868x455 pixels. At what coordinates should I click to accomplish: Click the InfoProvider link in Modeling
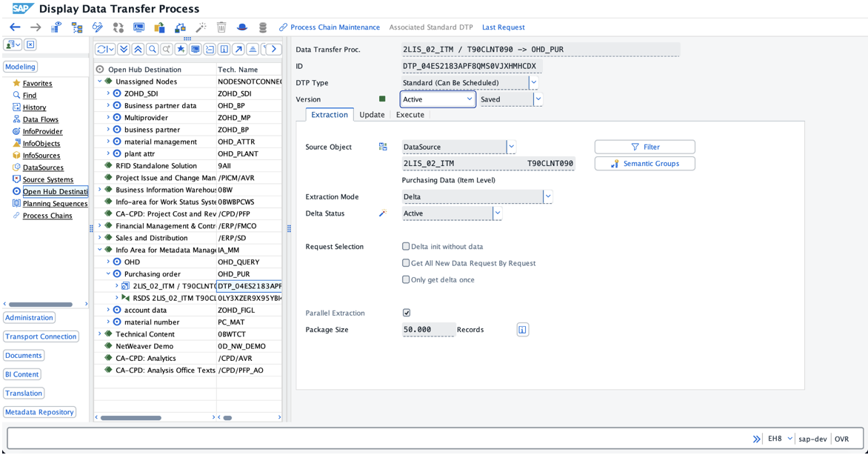click(x=43, y=131)
